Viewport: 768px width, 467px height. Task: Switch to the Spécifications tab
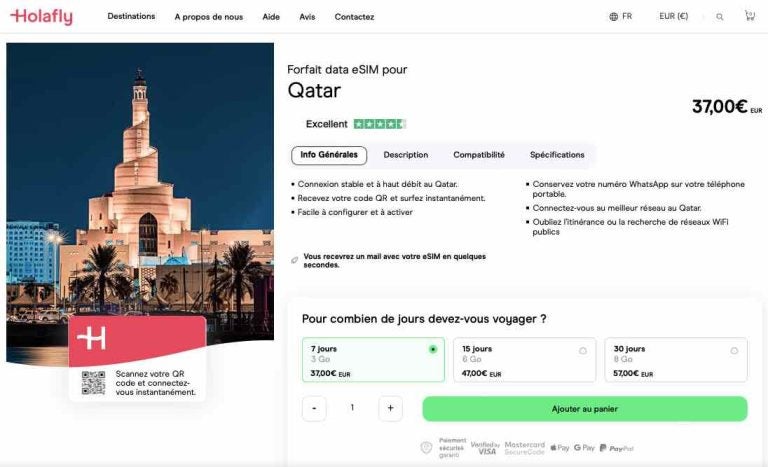click(x=557, y=155)
